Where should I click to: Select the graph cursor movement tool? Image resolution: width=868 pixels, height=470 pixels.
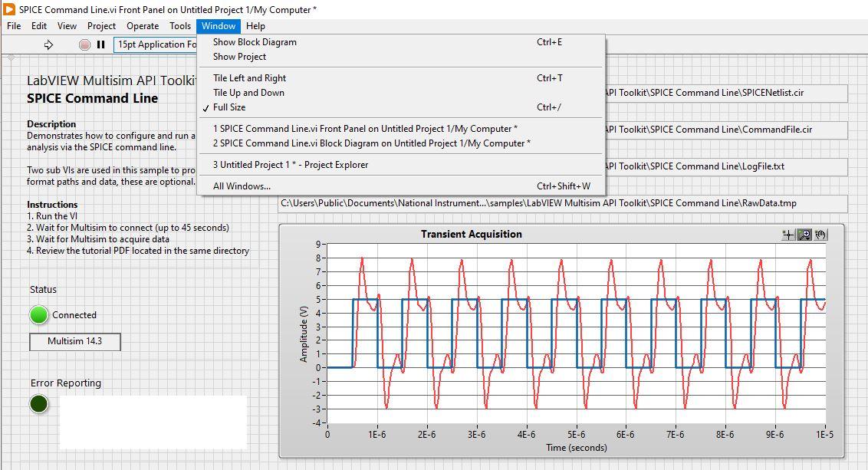(788, 235)
